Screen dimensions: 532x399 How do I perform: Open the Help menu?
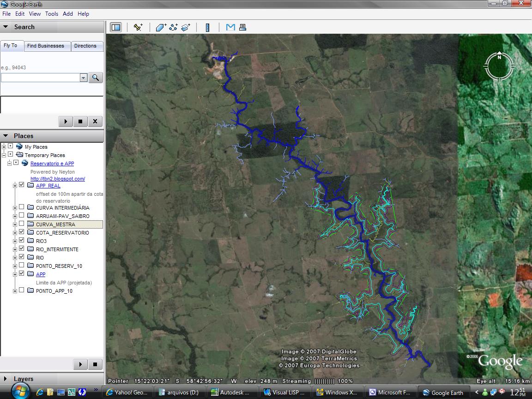[83, 14]
